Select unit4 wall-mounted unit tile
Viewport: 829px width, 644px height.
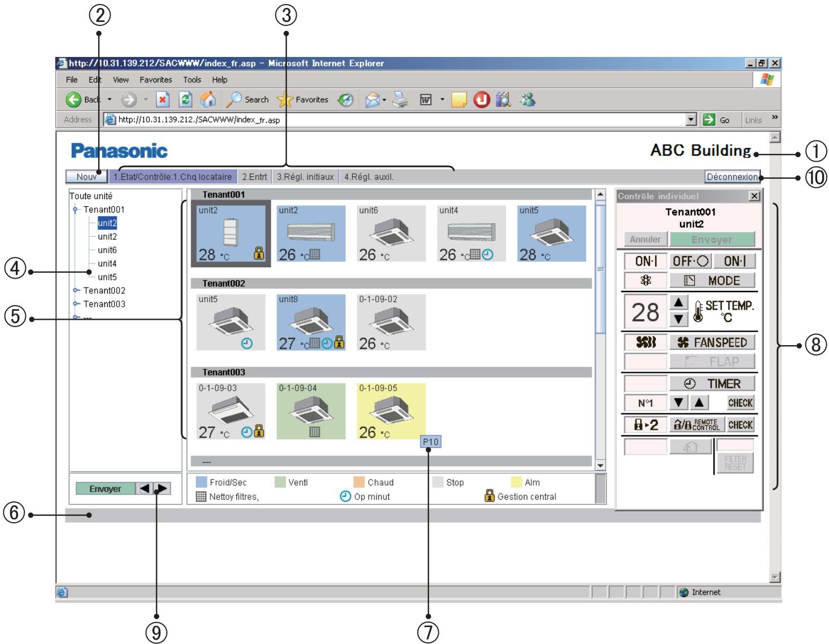pos(471,233)
